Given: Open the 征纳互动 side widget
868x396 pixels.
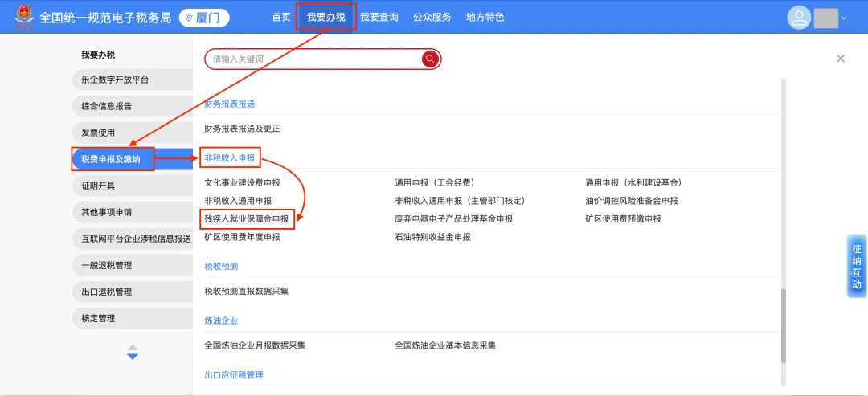Looking at the screenshot, I should (857, 267).
